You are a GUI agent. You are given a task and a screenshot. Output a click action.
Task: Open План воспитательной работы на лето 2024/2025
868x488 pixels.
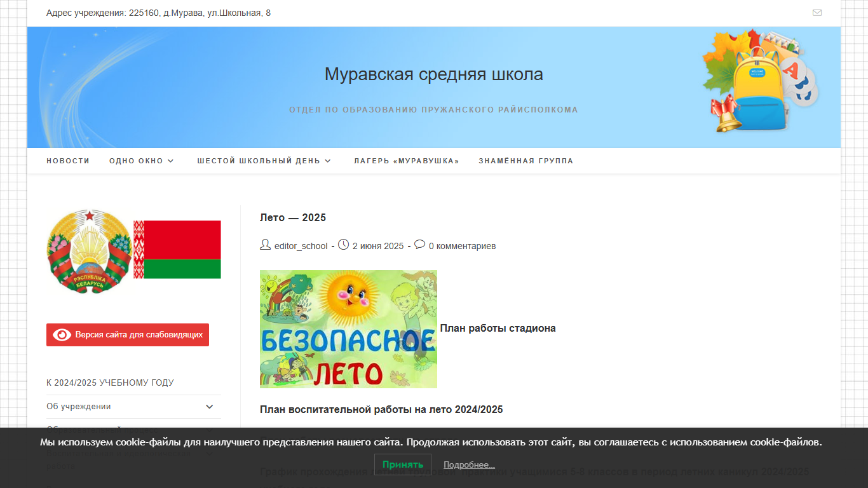click(x=381, y=410)
